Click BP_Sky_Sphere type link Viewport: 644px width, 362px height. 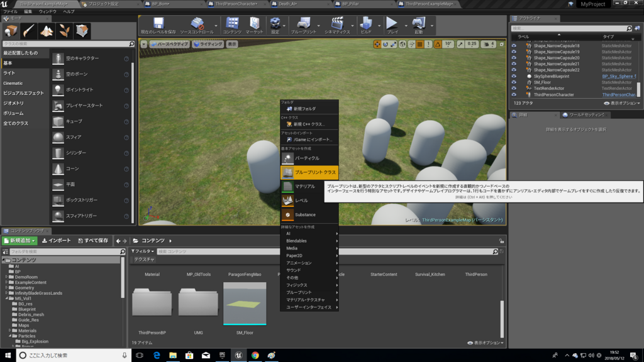tap(619, 76)
